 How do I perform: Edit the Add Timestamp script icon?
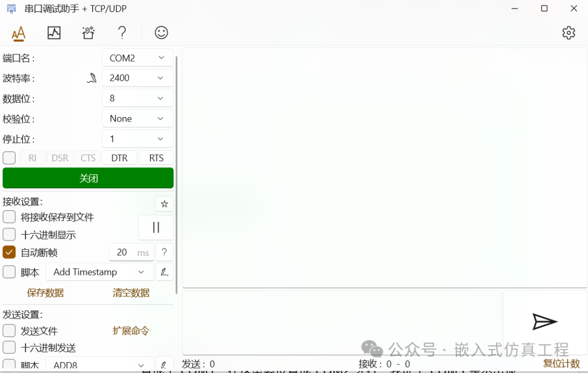(164, 272)
